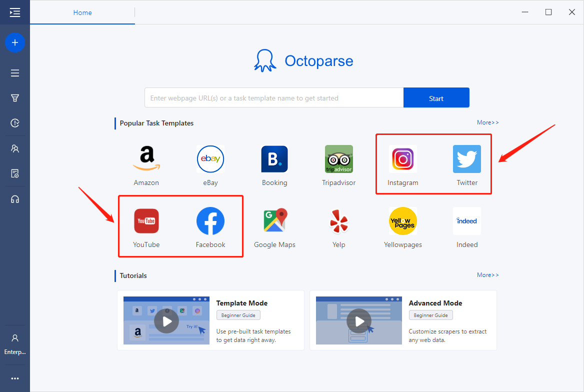
Task: Click the blue plus New task button
Action: (x=15, y=42)
